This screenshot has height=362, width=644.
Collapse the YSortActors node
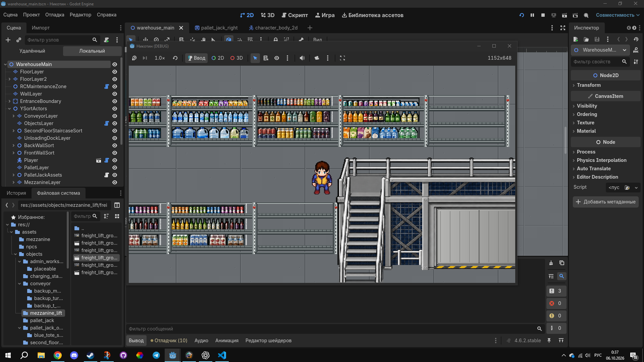point(9,109)
